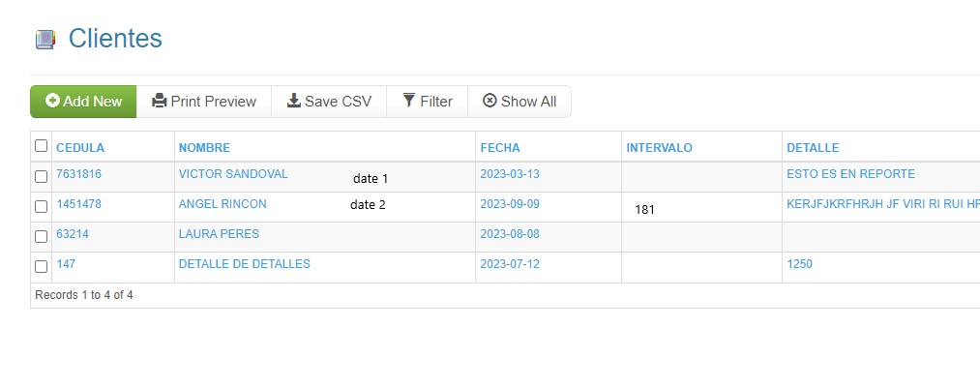This screenshot has height=388, width=980.
Task: Open record with cedula 7631816
Action: [x=78, y=174]
